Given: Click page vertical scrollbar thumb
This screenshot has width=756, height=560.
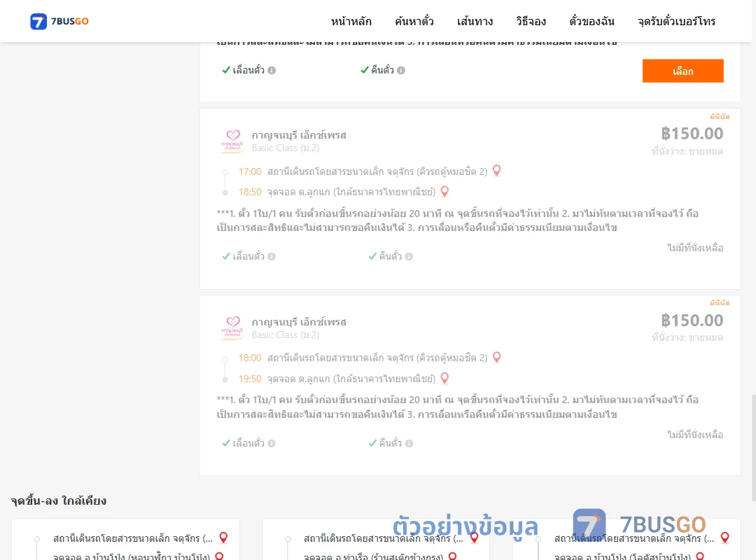Looking at the screenshot, I should click(x=753, y=447).
